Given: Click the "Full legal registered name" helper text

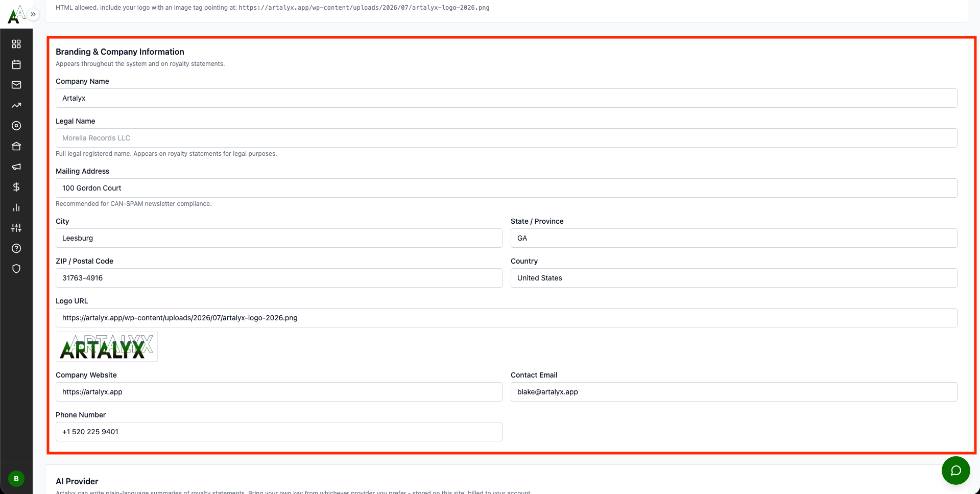Looking at the screenshot, I should coord(166,154).
